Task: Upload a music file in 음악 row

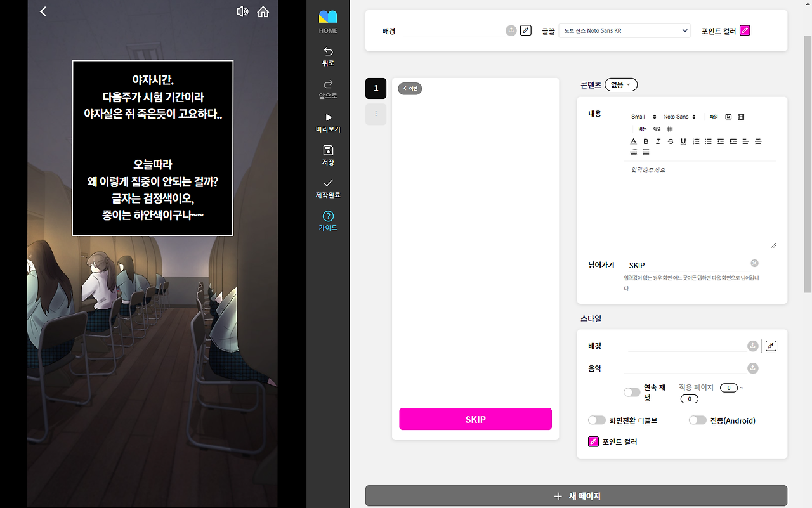Action: (753, 368)
